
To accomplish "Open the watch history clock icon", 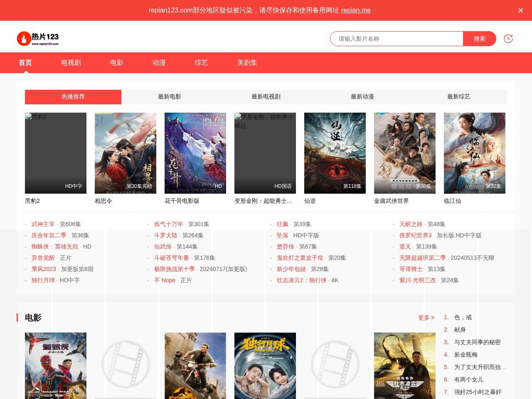I will pyautogui.click(x=508, y=39).
